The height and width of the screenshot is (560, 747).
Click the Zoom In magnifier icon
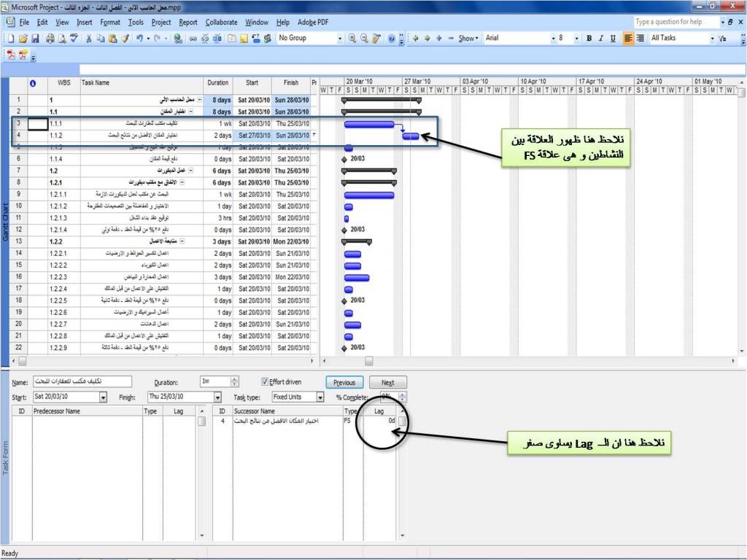(x=352, y=39)
